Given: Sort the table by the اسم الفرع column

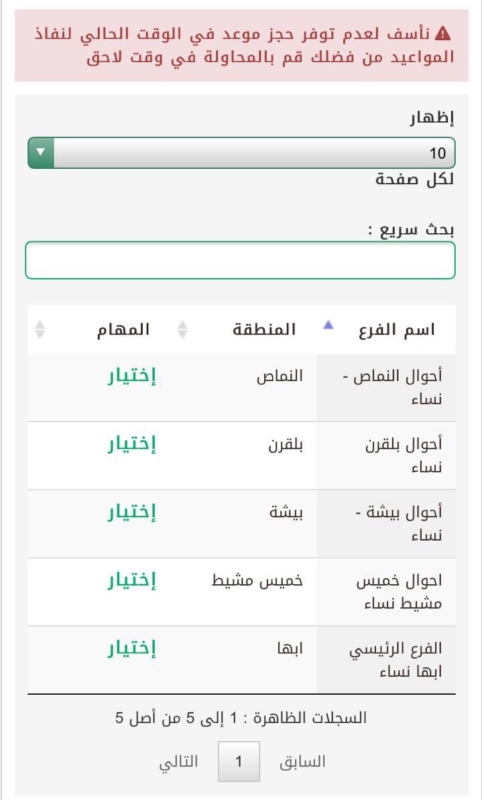Looking at the screenshot, I should [328, 325].
